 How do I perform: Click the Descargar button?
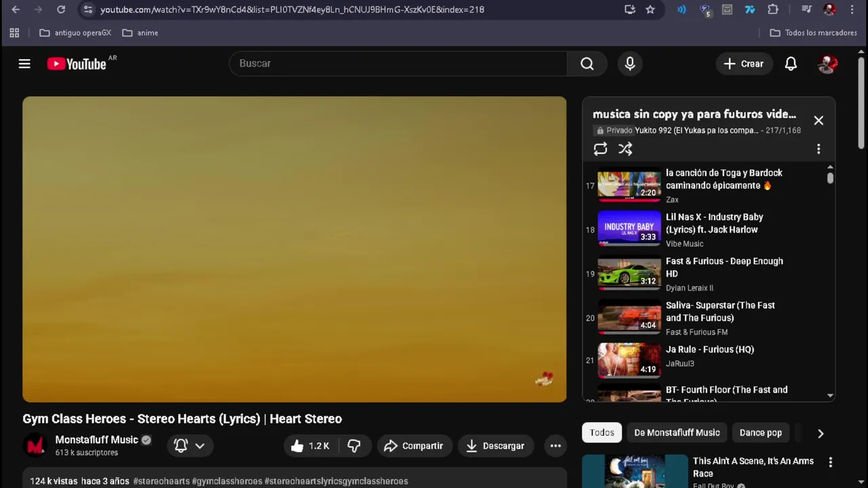495,445
